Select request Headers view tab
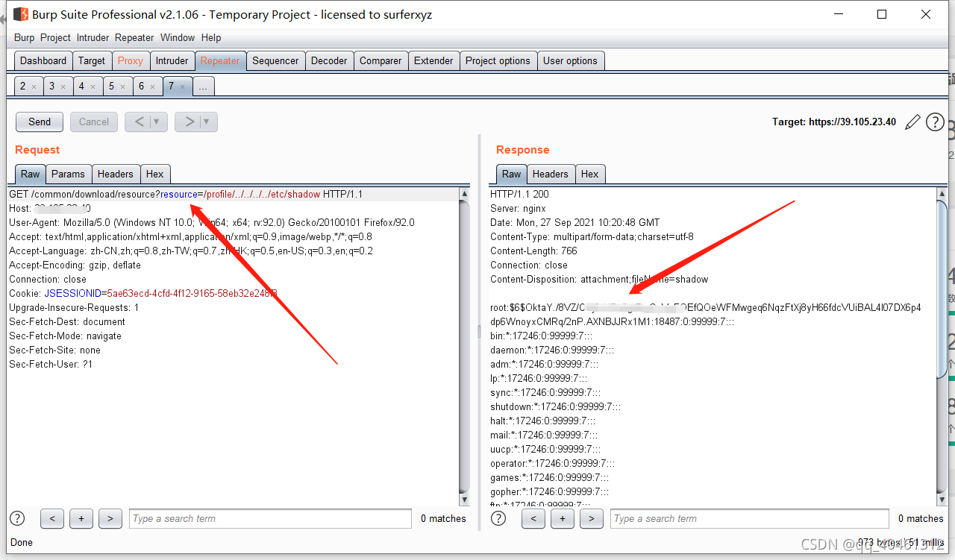The height and width of the screenshot is (560, 955). 116,174
